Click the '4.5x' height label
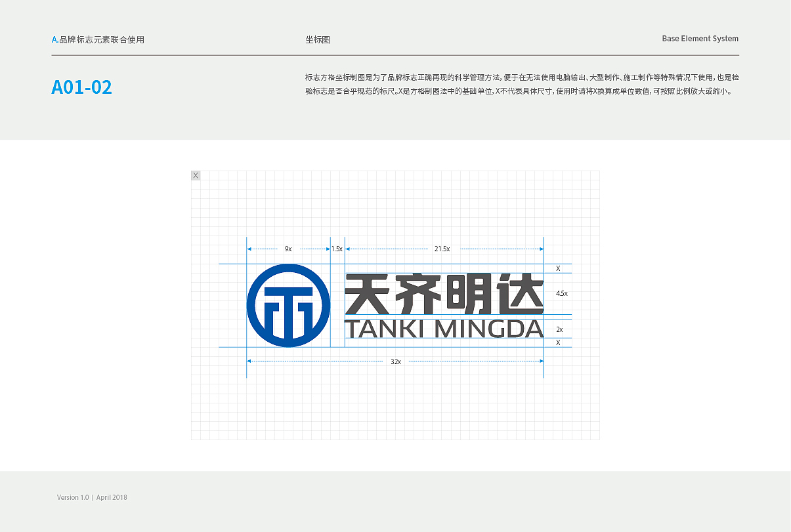The width and height of the screenshot is (791, 532). click(562, 294)
